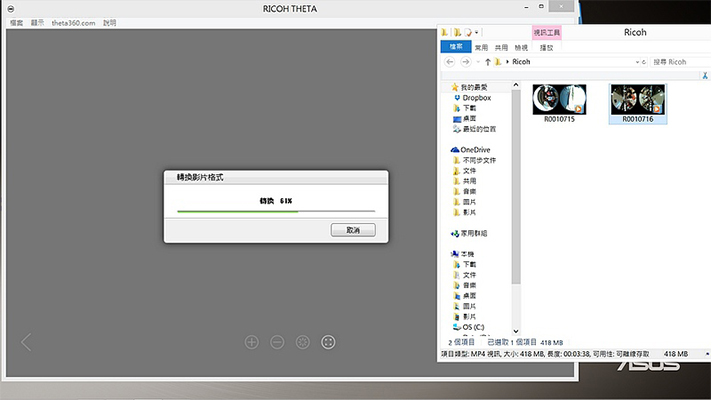
Task: Open the 顯示 menu in RICOH THETA
Action: coord(37,23)
